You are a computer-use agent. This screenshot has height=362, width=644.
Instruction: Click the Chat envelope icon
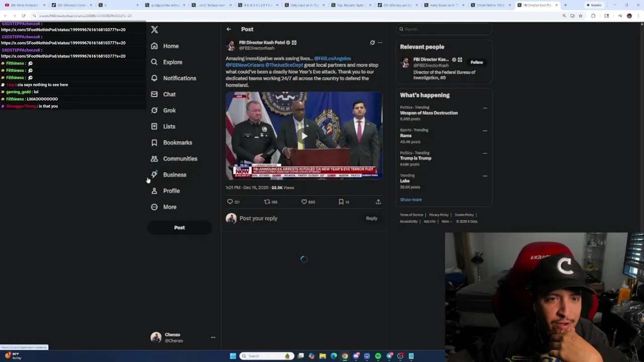pos(154,94)
